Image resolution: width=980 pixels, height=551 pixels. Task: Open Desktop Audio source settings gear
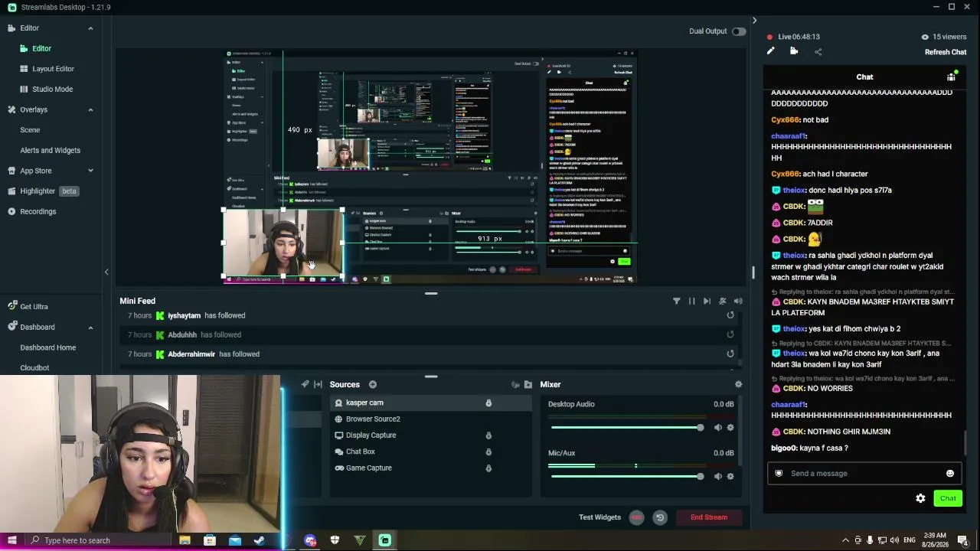pos(730,427)
